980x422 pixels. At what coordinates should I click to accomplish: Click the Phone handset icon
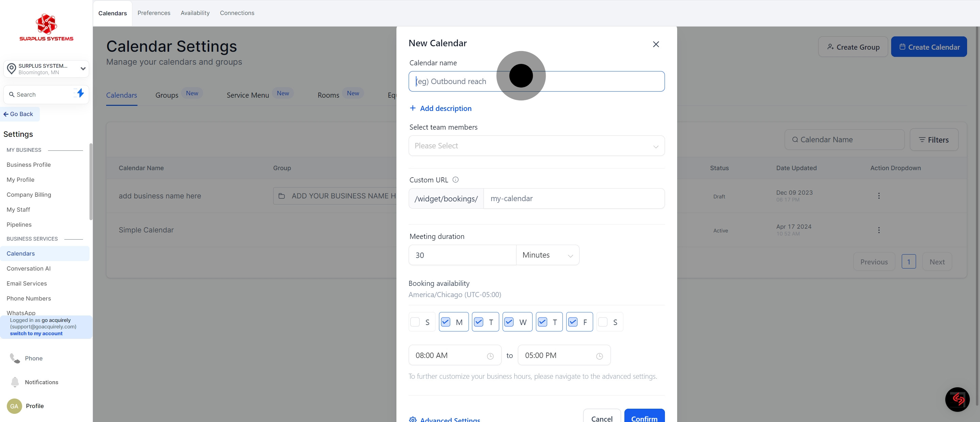click(x=15, y=358)
